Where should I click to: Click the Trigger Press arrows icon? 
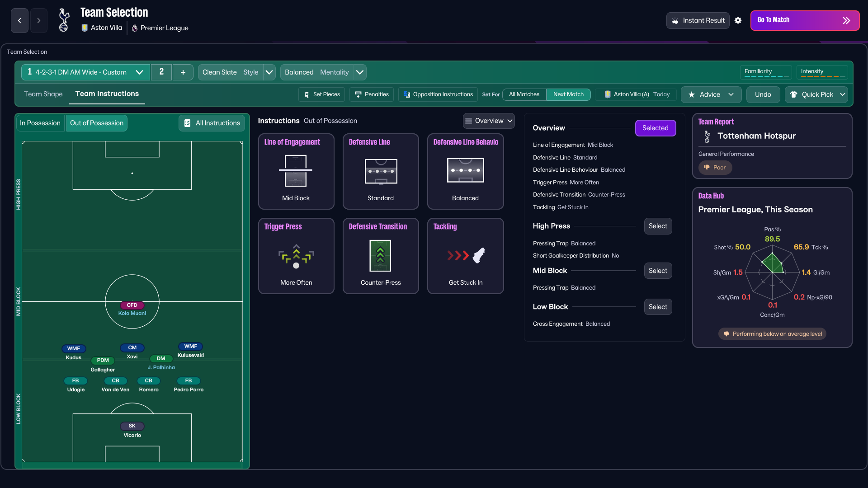pyautogui.click(x=296, y=256)
